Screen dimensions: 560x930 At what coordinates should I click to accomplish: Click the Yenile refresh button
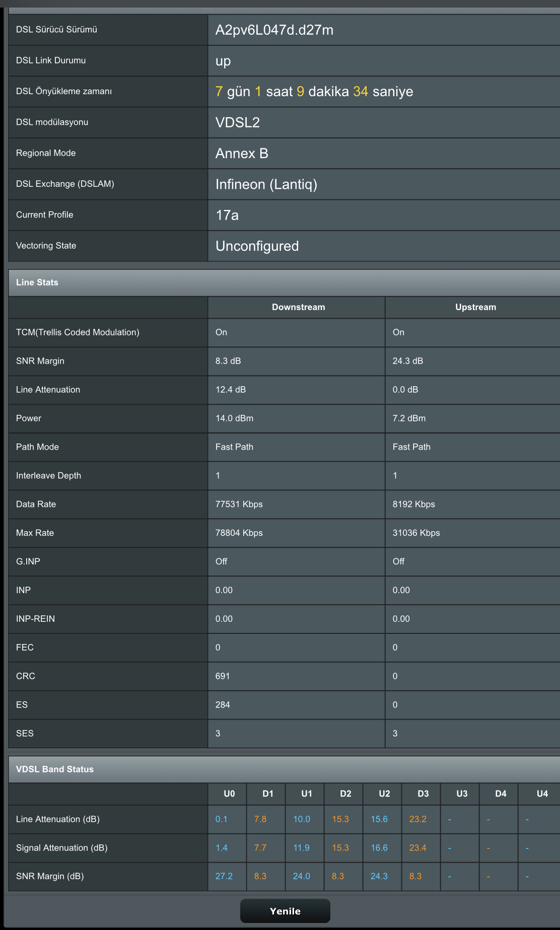click(285, 911)
